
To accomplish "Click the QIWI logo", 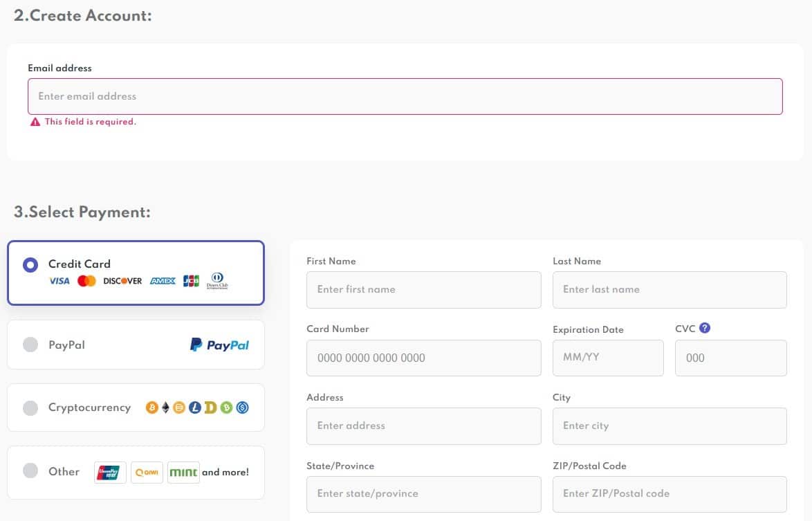I will 147,473.
